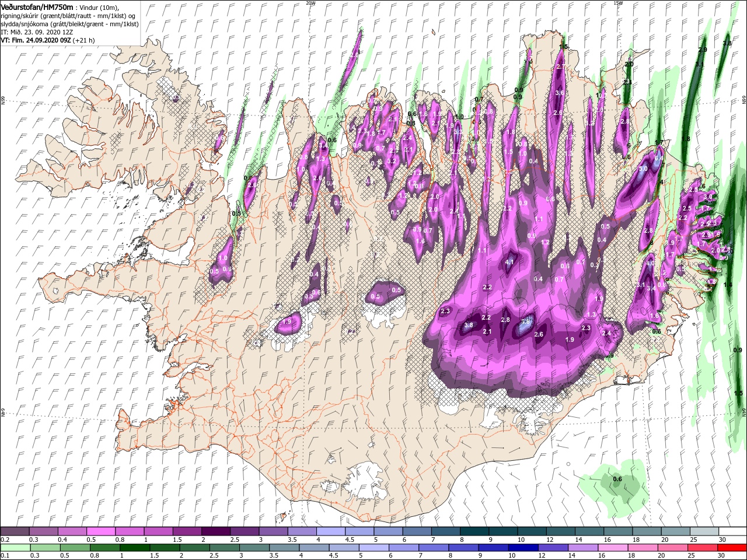Click the '3.6' value in the northeast snow band
This screenshot has width=747, height=560.
tap(559, 93)
